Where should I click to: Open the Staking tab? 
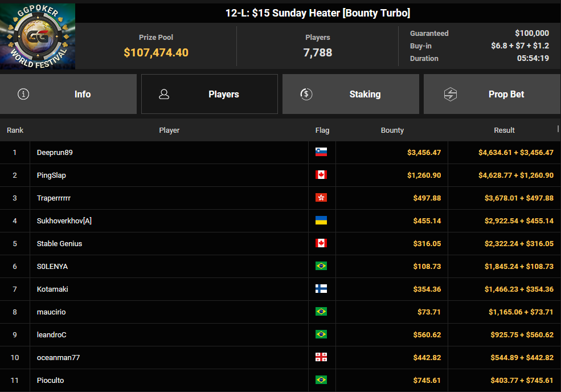pos(351,94)
